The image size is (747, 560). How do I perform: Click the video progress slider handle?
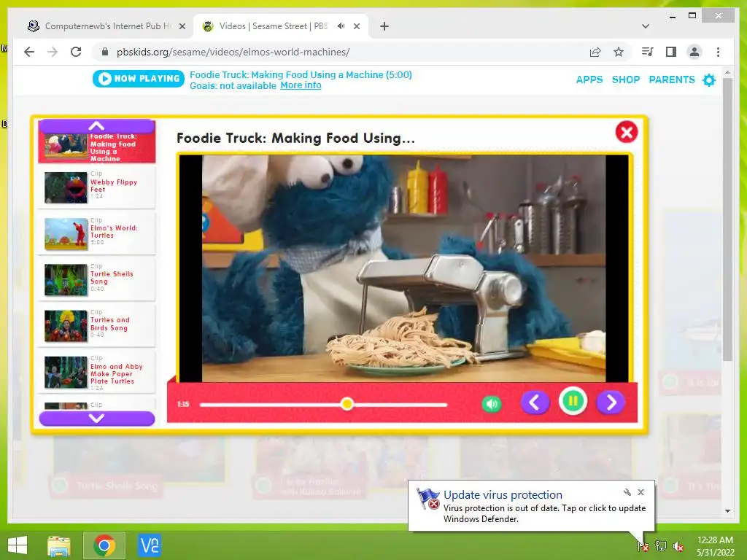click(347, 404)
